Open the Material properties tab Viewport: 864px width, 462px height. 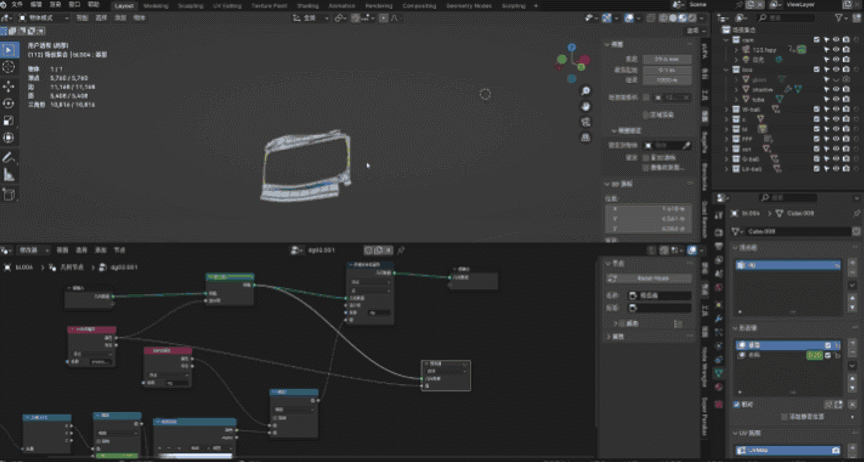pos(719,387)
